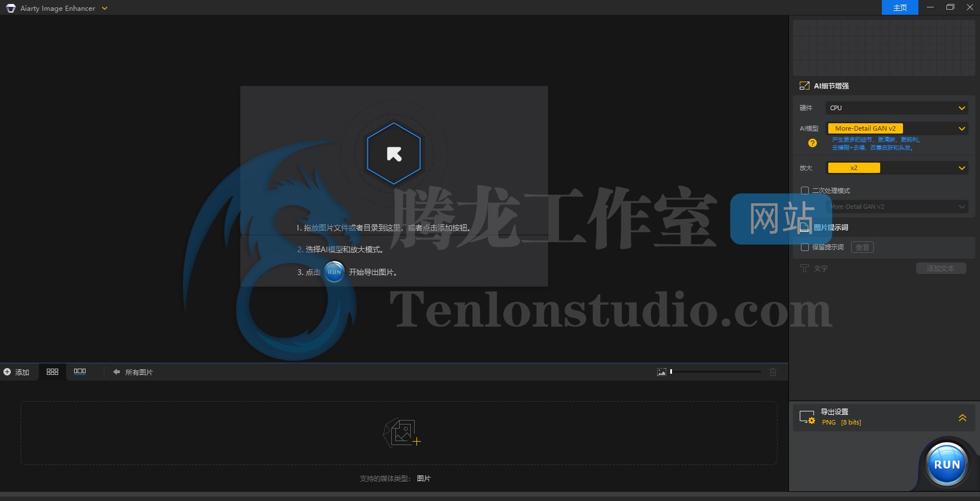980x501 pixels.
Task: Switch to grid thumbnail view
Action: coord(52,371)
